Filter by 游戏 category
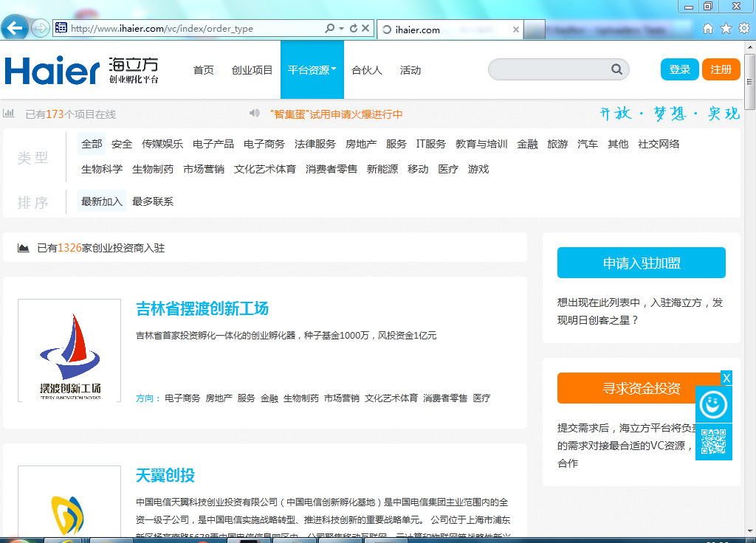The width and height of the screenshot is (756, 543). (x=478, y=169)
